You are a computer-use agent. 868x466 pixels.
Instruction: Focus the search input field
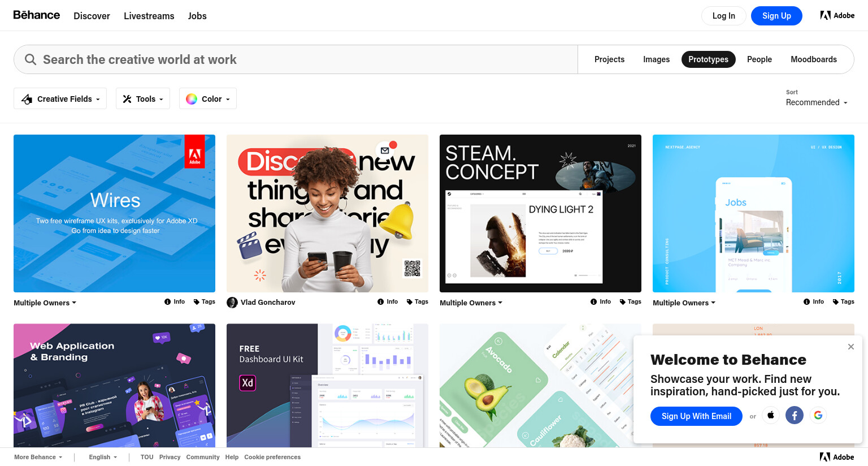[296, 59]
